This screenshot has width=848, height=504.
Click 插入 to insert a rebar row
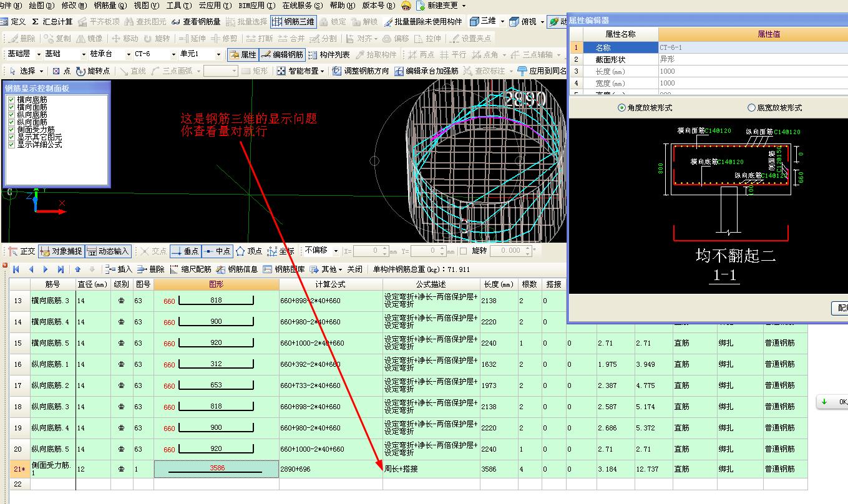(119, 269)
